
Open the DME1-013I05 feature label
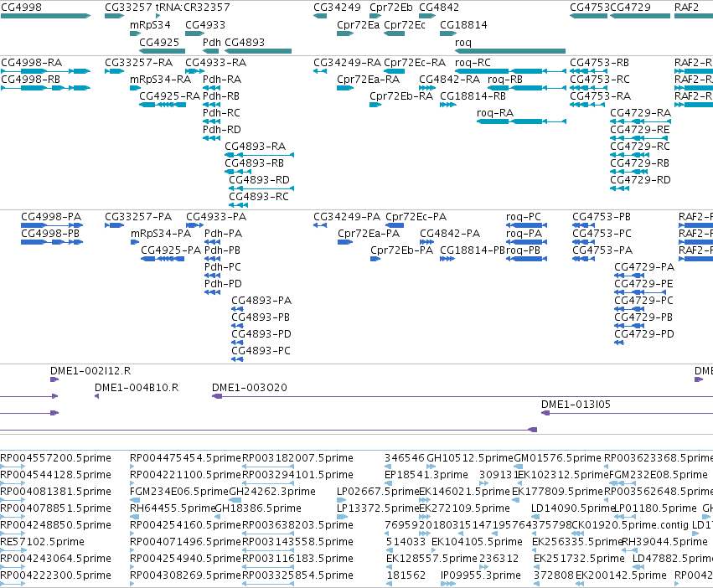click(576, 405)
